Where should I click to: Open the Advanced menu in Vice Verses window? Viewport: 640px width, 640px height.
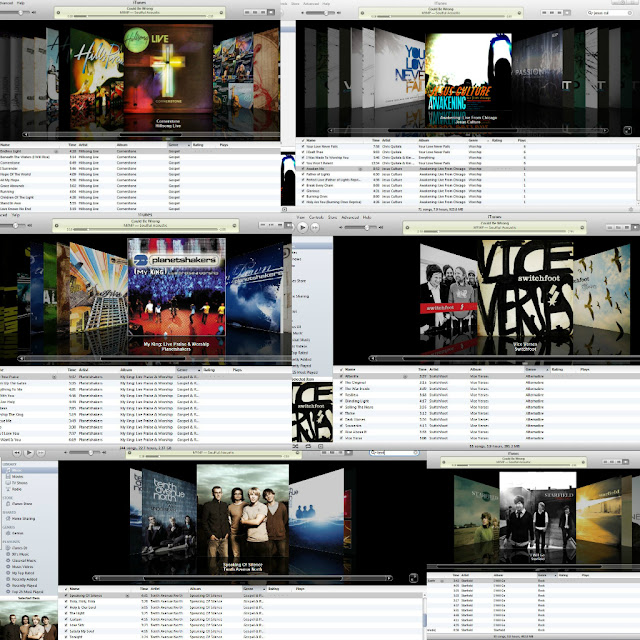(350, 217)
